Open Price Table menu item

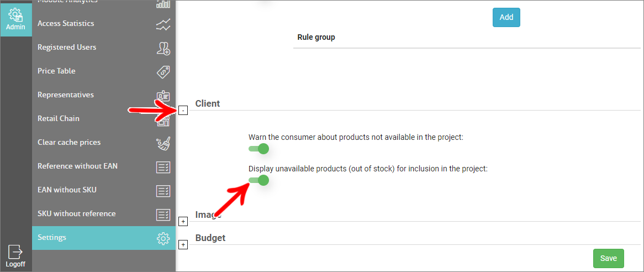104,71
